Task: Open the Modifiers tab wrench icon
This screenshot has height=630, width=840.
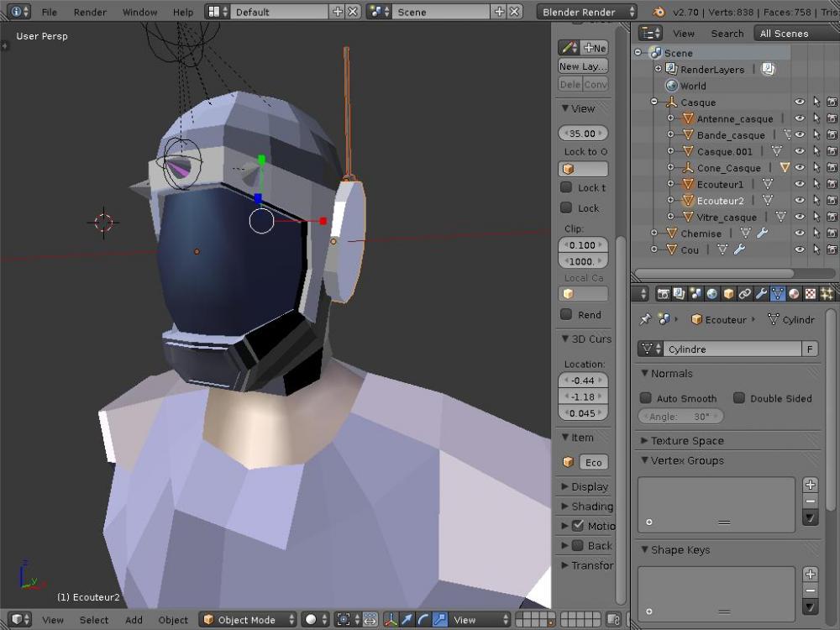Action: point(761,294)
